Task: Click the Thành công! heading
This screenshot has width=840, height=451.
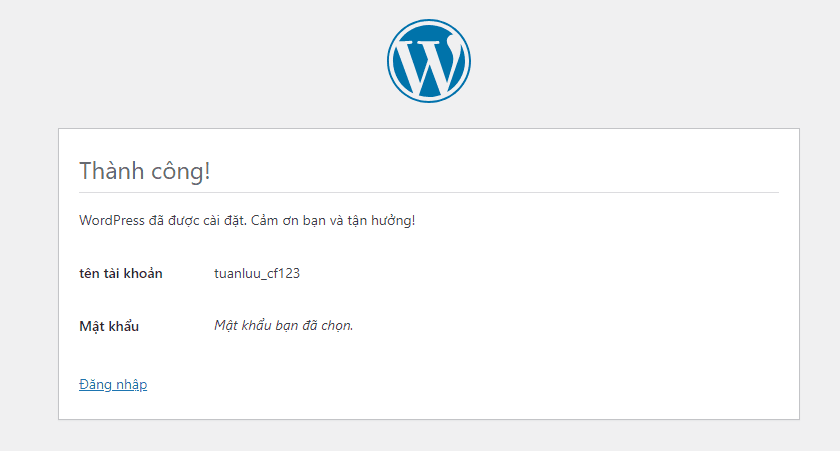Action: click(x=145, y=171)
